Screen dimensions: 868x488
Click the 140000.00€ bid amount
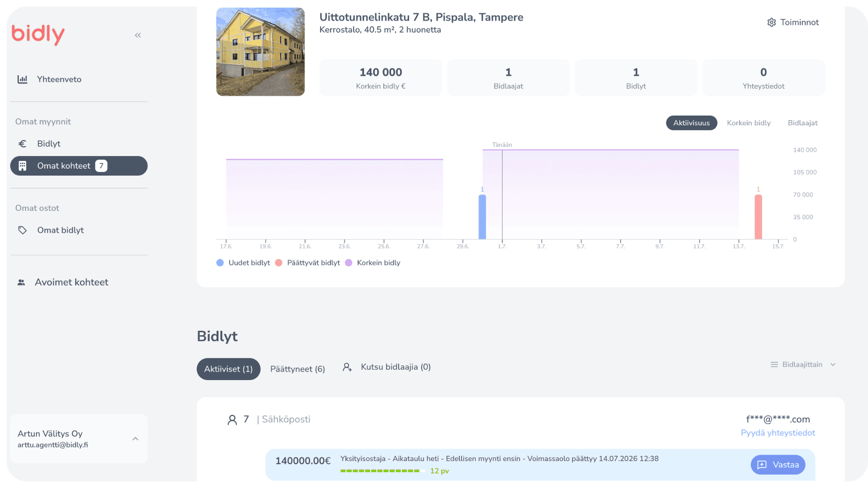(303, 461)
